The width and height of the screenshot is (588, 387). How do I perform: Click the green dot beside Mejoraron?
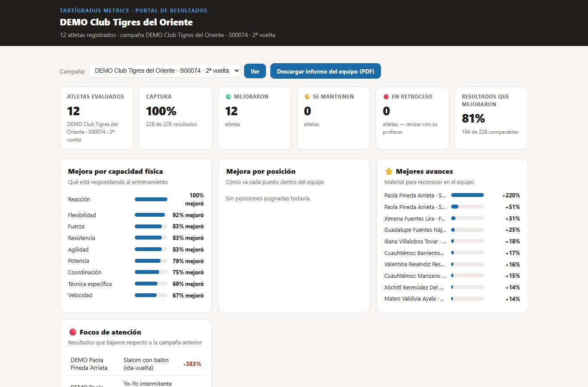(229, 97)
